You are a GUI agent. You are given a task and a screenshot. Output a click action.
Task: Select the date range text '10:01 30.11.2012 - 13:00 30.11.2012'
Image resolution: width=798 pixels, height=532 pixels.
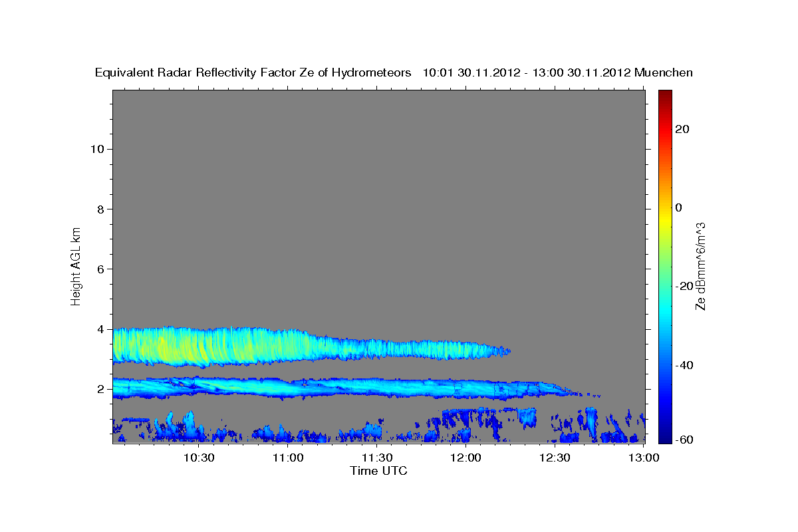point(527,73)
